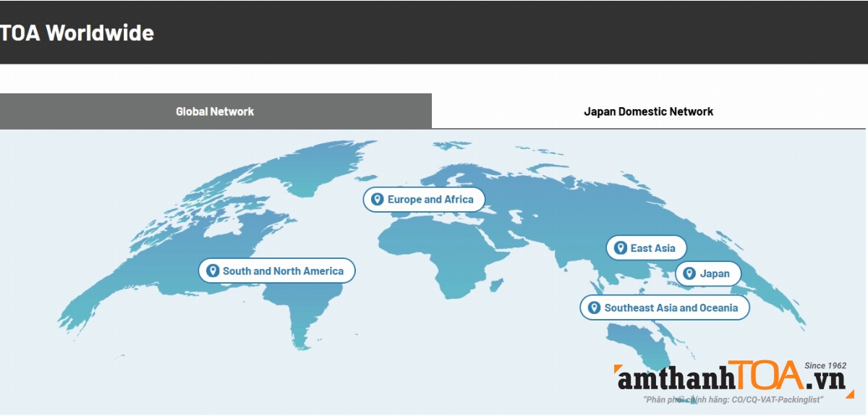The height and width of the screenshot is (416, 868).
Task: Click the map pin icon on Japan button
Action: [x=689, y=274]
